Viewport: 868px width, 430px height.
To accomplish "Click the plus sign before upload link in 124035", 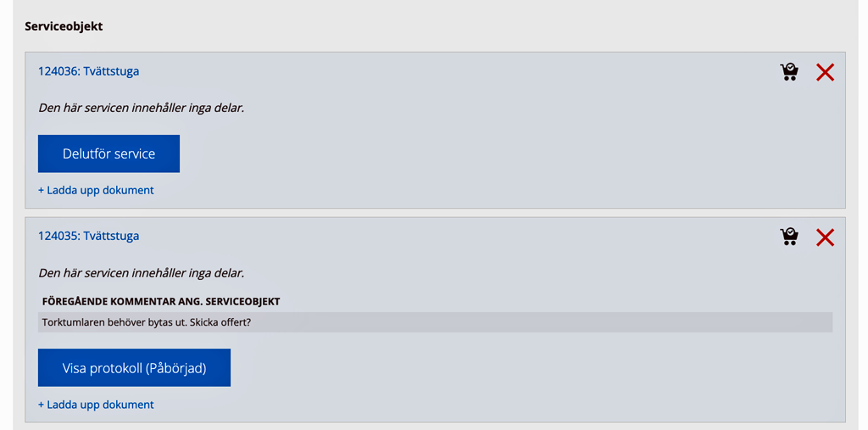I will (41, 405).
